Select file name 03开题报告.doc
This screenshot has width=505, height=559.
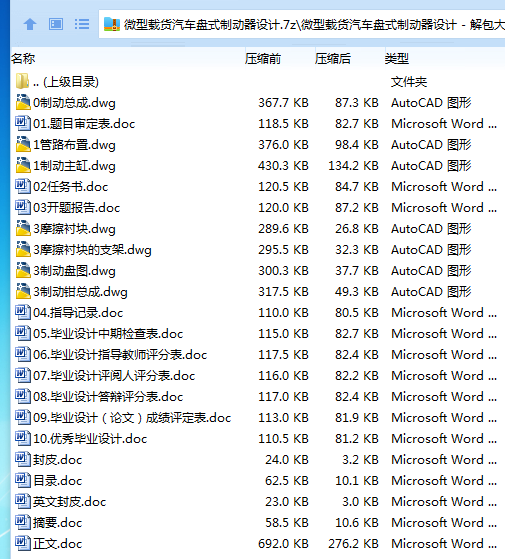coord(77,208)
